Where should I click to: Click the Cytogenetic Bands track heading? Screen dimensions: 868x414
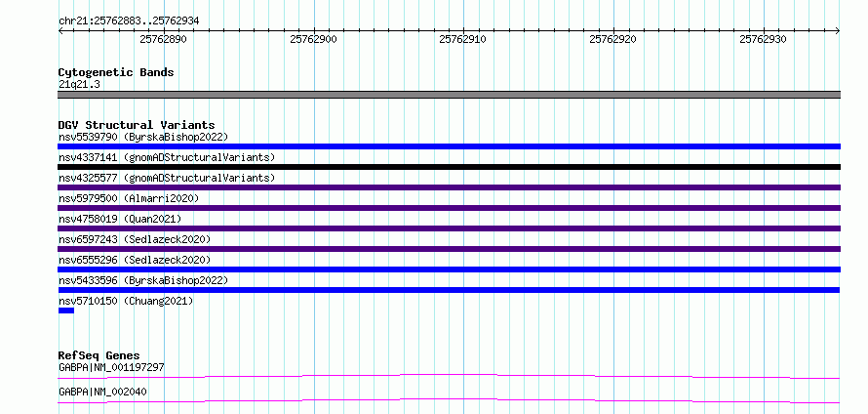tap(116, 72)
